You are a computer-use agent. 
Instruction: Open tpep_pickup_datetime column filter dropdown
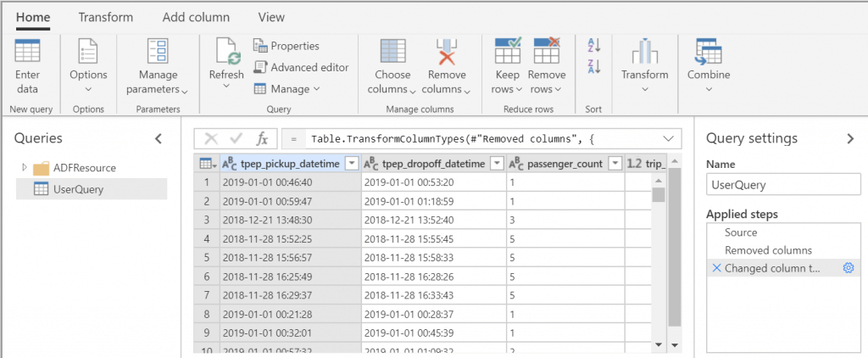[351, 164]
